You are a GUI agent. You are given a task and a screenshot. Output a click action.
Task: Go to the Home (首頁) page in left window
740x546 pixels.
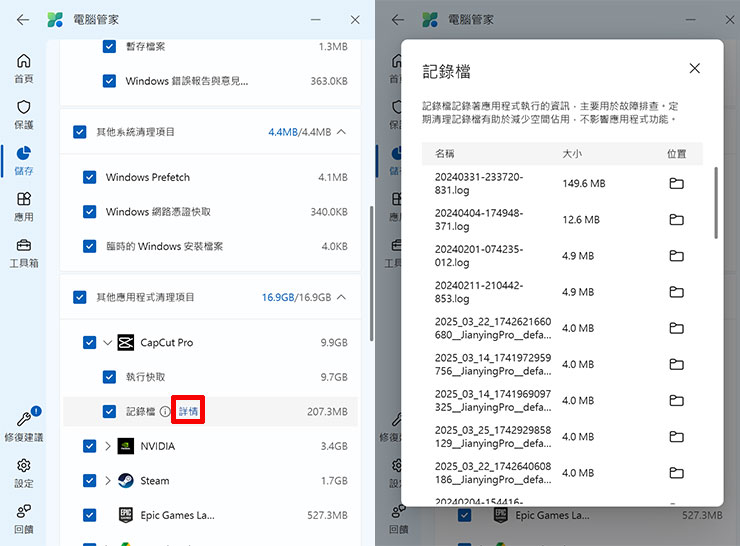24,68
